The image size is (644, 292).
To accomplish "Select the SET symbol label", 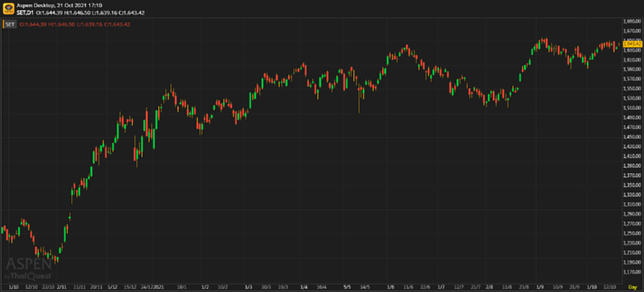I will tap(10, 24).
